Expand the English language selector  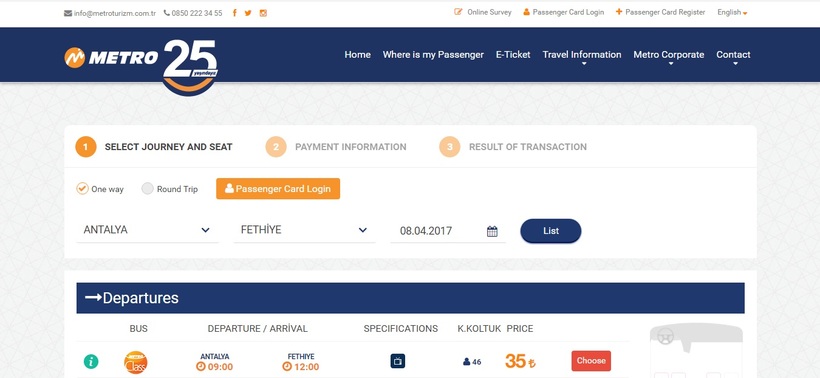tap(732, 13)
